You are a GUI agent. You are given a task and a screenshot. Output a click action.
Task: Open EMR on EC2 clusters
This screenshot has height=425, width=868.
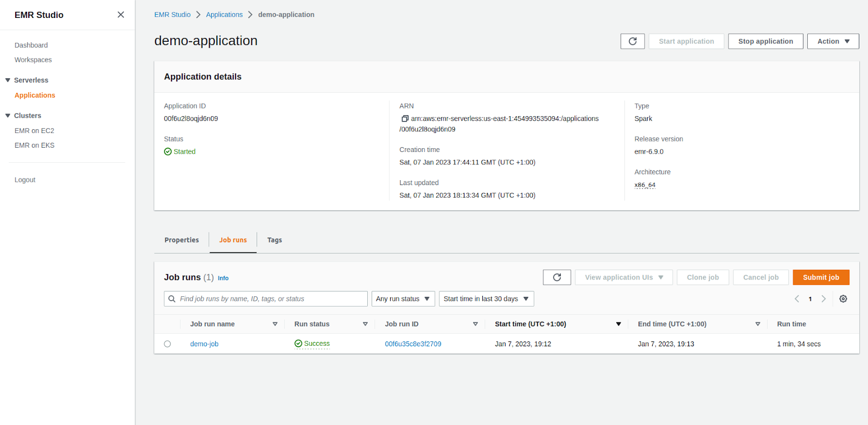[x=34, y=131]
